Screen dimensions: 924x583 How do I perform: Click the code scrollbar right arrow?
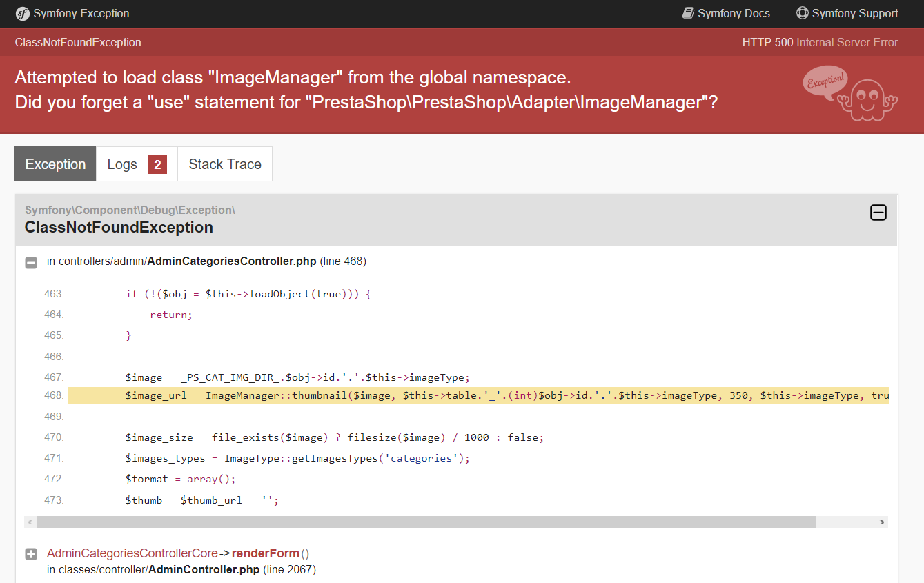pos(882,522)
